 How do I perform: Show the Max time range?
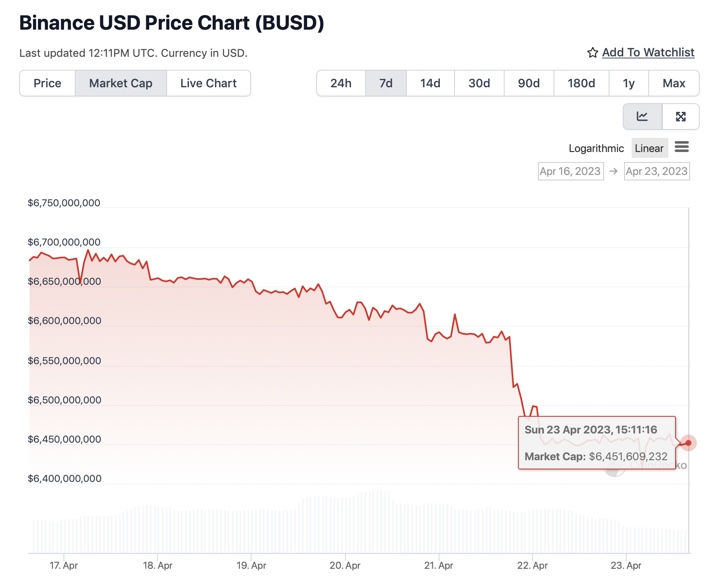click(x=674, y=83)
